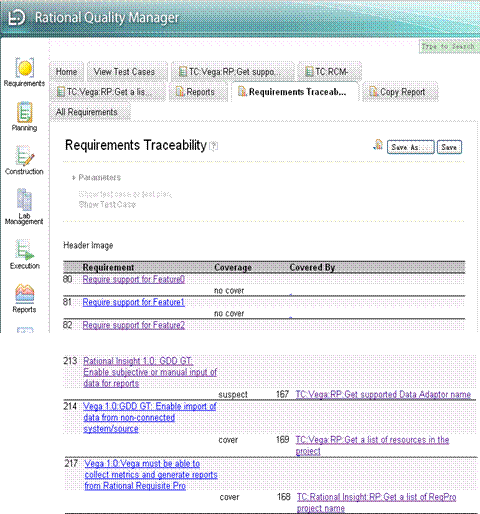Open the Planning sidebar section

(x=24, y=116)
